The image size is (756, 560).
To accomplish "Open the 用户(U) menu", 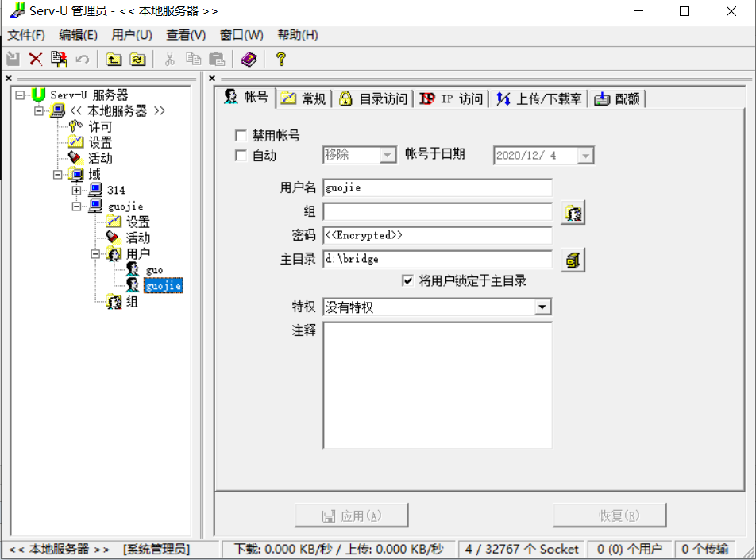I will 132,35.
